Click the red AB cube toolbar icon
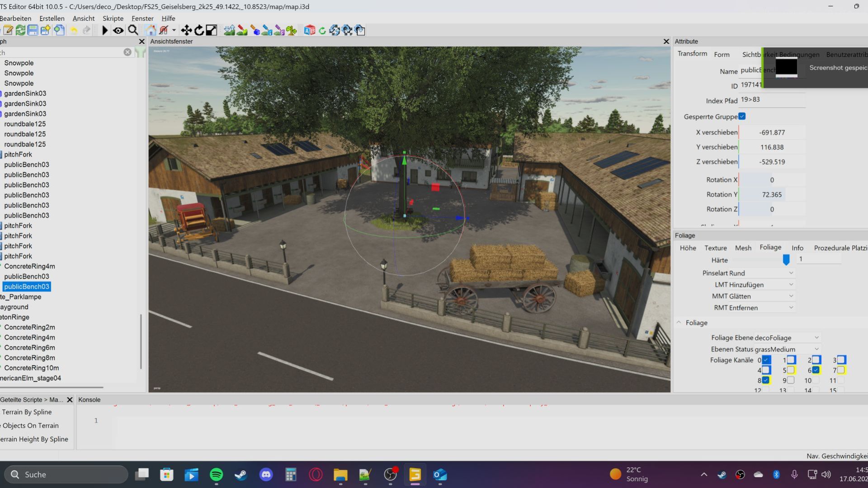 [309, 30]
